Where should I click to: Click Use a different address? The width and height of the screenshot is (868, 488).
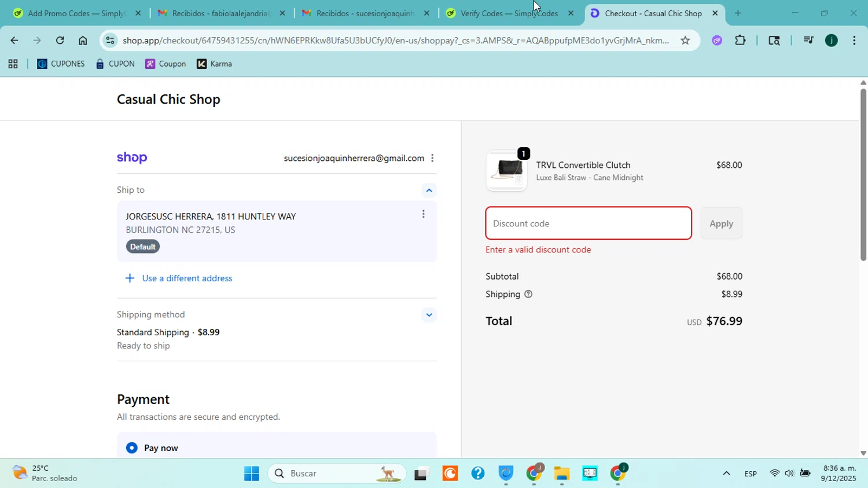187,278
